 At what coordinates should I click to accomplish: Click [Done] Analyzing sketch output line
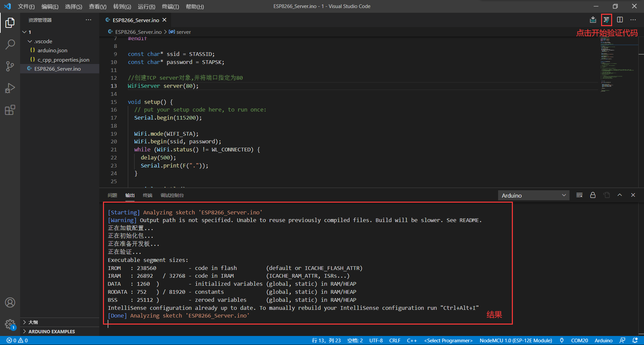click(x=178, y=316)
